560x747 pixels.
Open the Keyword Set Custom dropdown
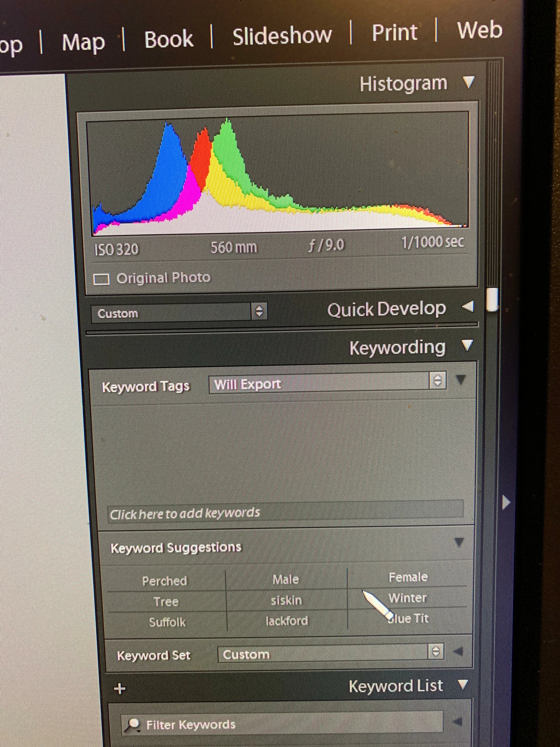click(330, 654)
